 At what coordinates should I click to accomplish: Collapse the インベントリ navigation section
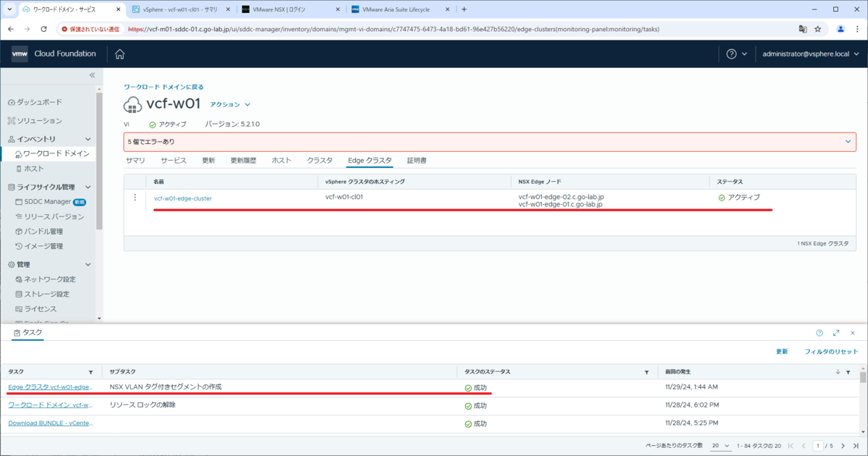click(x=88, y=139)
